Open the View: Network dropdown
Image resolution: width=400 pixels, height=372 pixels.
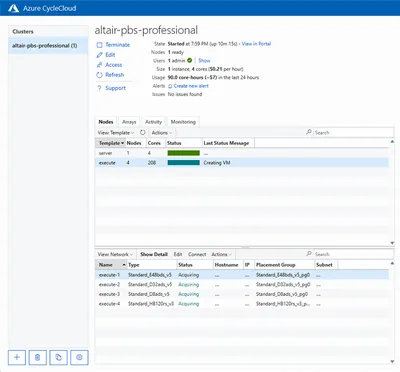click(x=115, y=254)
